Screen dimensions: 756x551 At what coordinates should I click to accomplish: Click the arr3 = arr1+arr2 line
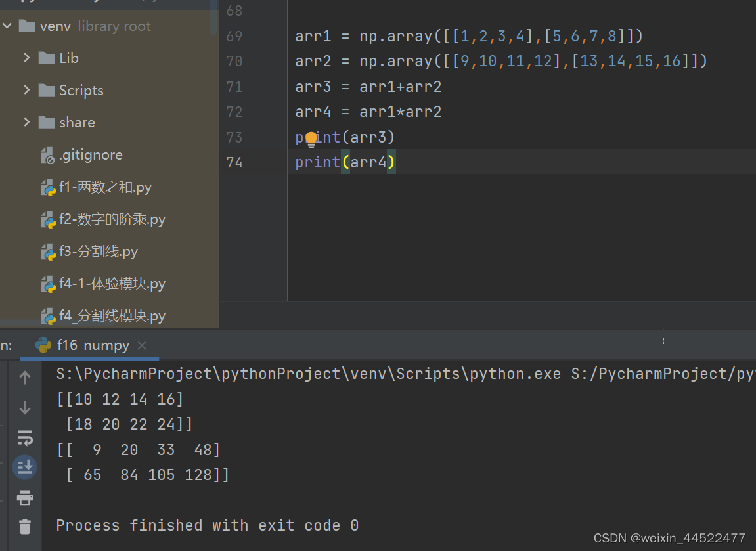tap(368, 87)
